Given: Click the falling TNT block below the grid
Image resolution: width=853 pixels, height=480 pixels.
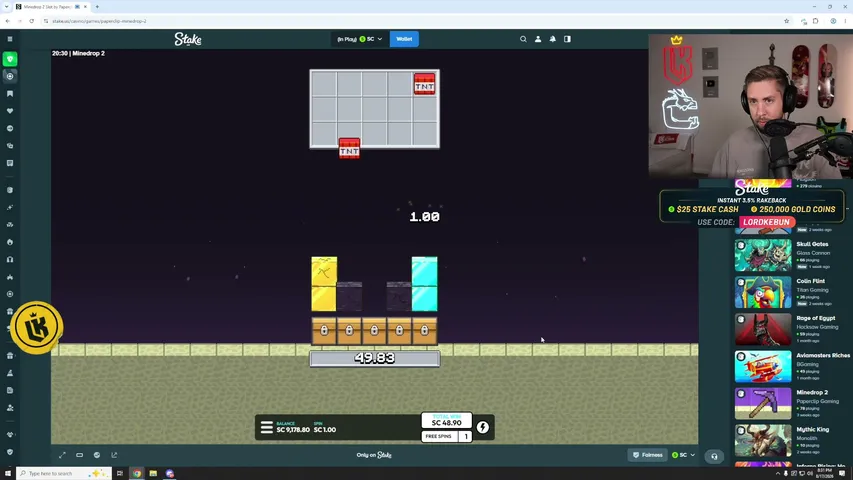Looking at the screenshot, I should click(x=349, y=148).
